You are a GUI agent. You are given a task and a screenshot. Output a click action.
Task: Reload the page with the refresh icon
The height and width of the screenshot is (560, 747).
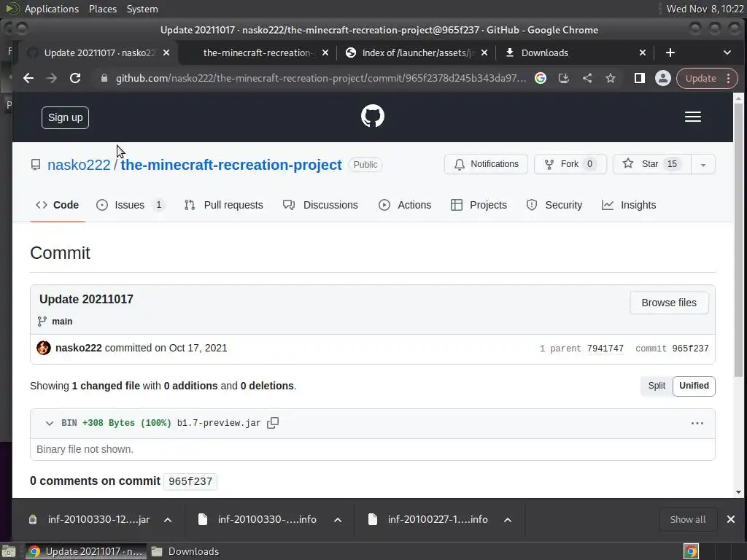pyautogui.click(x=75, y=78)
